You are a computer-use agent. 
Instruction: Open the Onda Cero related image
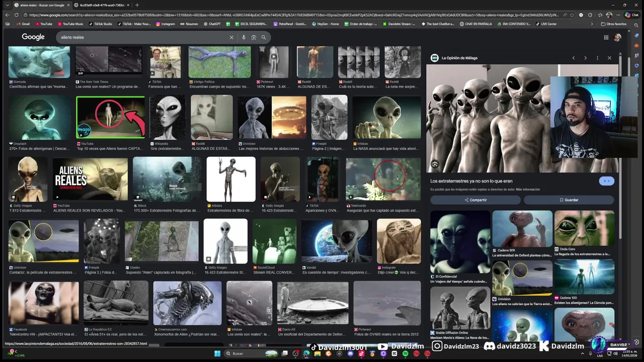584,228
